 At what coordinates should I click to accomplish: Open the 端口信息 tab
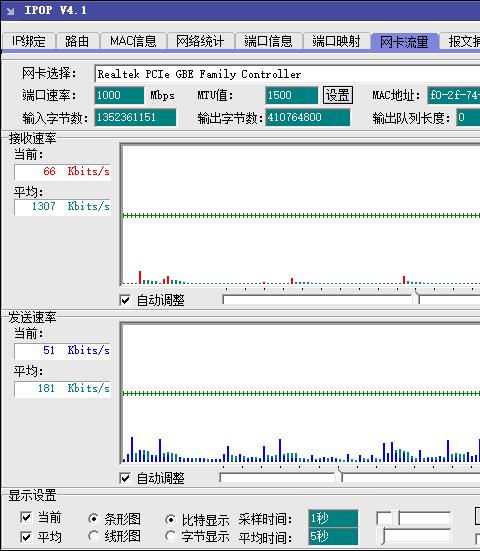point(268,41)
